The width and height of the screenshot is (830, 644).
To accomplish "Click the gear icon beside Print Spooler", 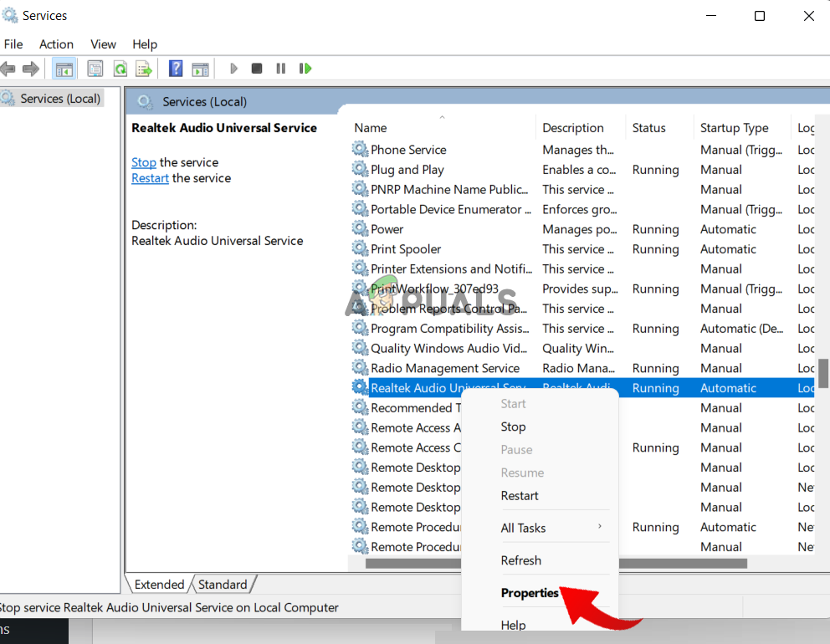I will 361,248.
